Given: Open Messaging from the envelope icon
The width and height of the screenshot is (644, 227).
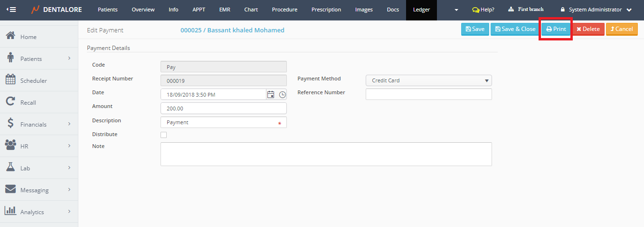Looking at the screenshot, I should 10,189.
